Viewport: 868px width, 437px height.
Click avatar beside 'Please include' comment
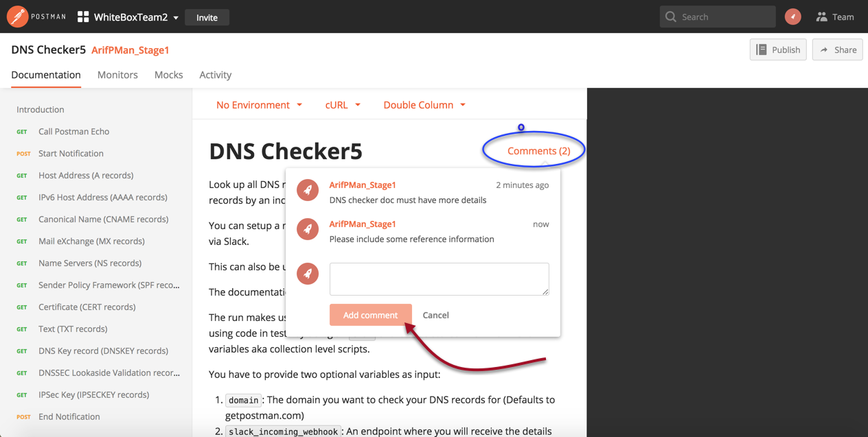click(308, 230)
